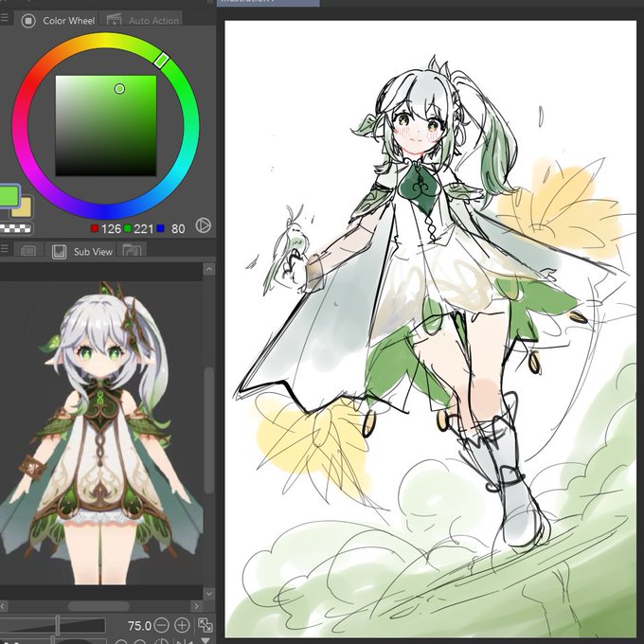The image size is (644, 644).
Task: Select the Sub View tab
Action: pyautogui.click(x=82, y=251)
